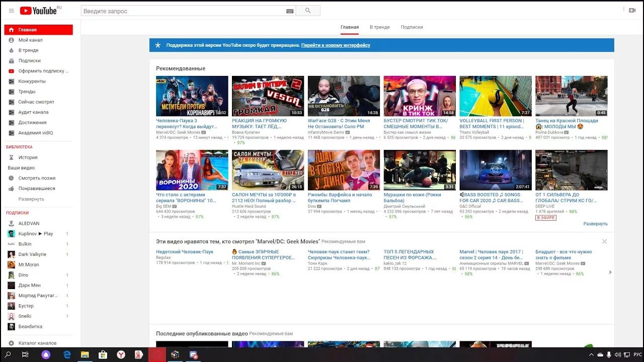Expand the library list with Развернуть
Screen dimensions: 644x362
[x=31, y=199]
